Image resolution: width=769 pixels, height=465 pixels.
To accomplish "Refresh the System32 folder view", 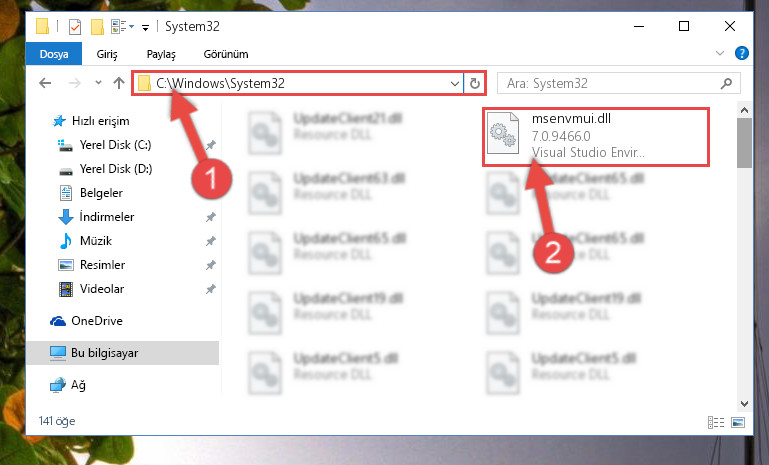I will point(474,83).
